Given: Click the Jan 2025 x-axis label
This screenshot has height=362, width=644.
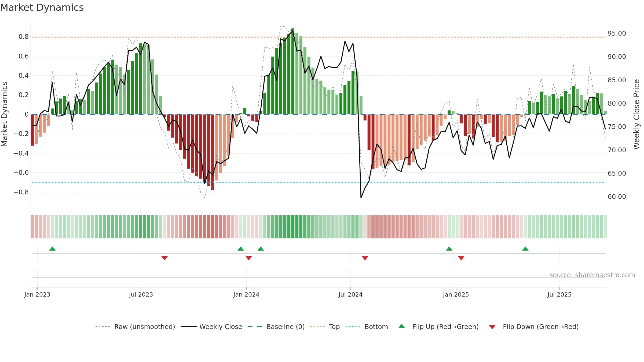Looking at the screenshot, I should click(x=456, y=294).
